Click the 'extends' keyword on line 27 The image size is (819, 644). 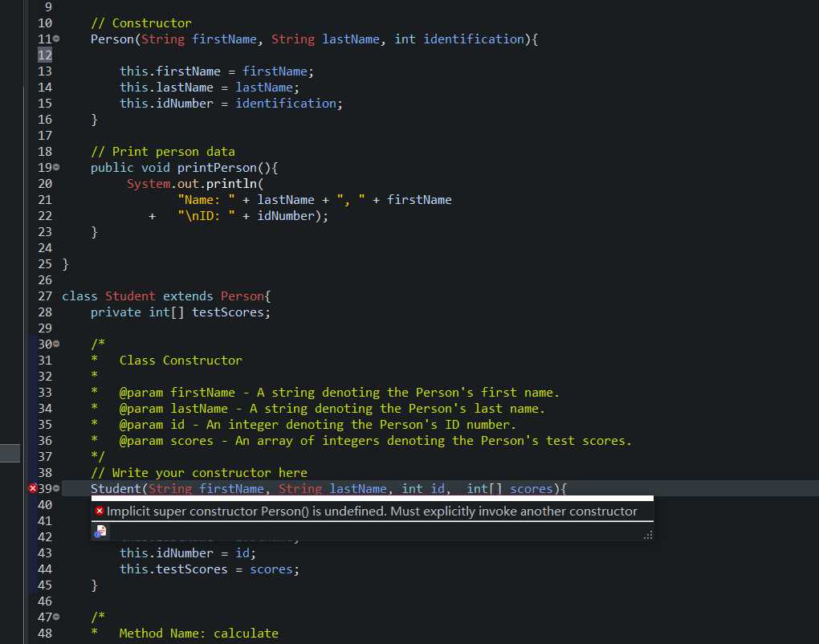click(188, 296)
